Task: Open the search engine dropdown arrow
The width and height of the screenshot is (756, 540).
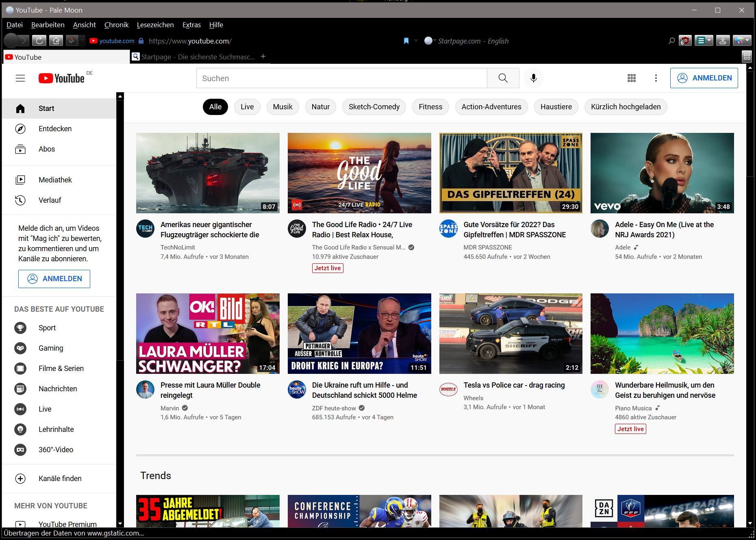Action: tap(434, 41)
